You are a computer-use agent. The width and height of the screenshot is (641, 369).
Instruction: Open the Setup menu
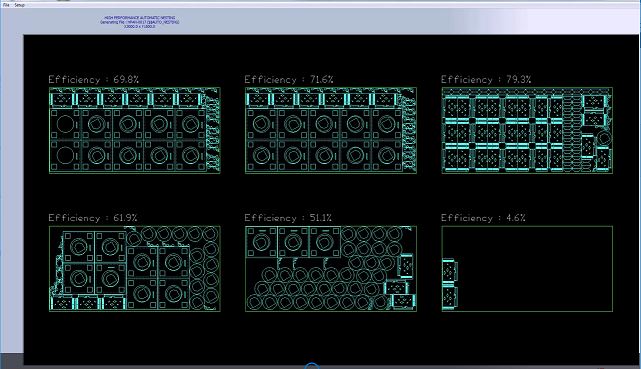click(x=20, y=5)
